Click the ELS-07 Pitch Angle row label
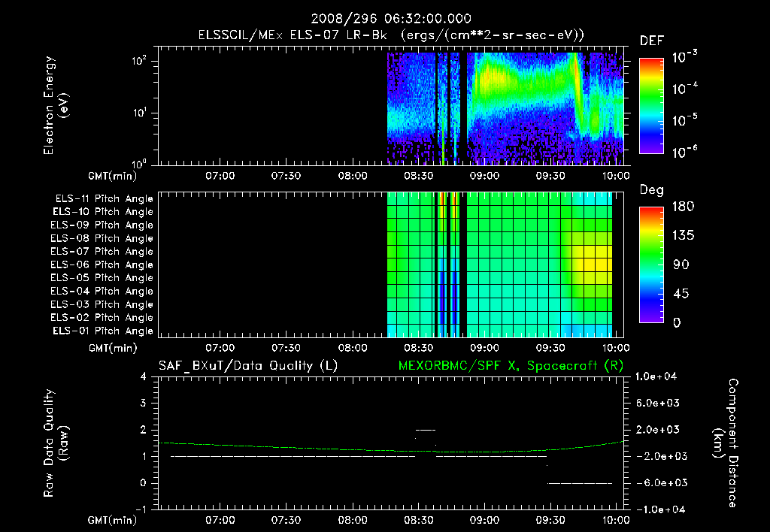Screen dimensions: 770x532 [x=102, y=252]
